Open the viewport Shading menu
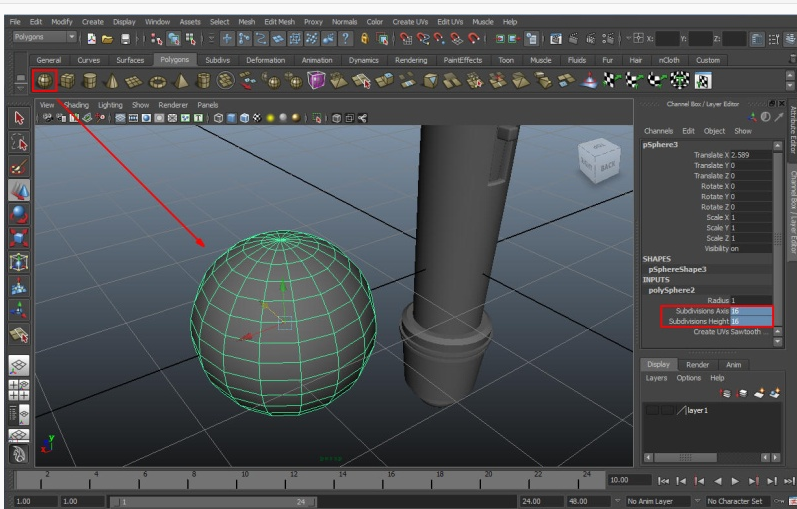Screen dimensions: 797x509 (x=76, y=105)
